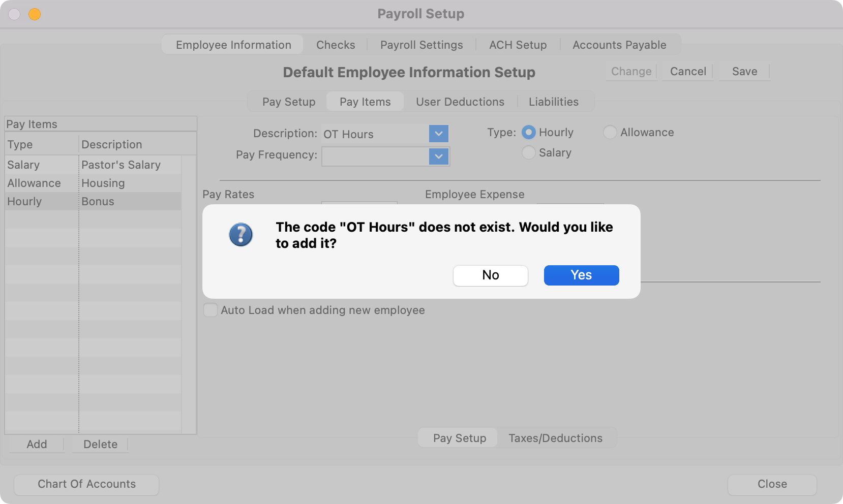This screenshot has height=504, width=843.
Task: Minimize window using the yellow button
Action: tap(35, 14)
